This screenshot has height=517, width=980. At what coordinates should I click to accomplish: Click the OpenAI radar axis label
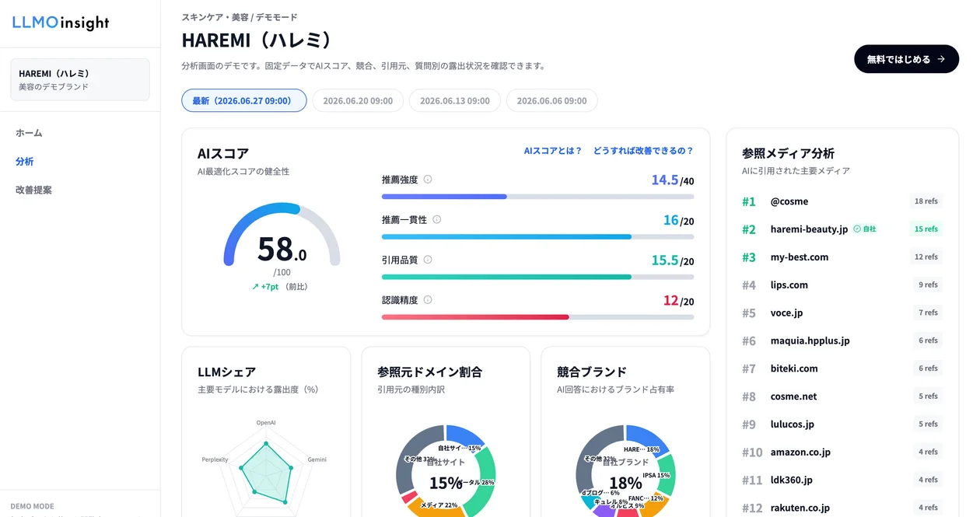266,423
